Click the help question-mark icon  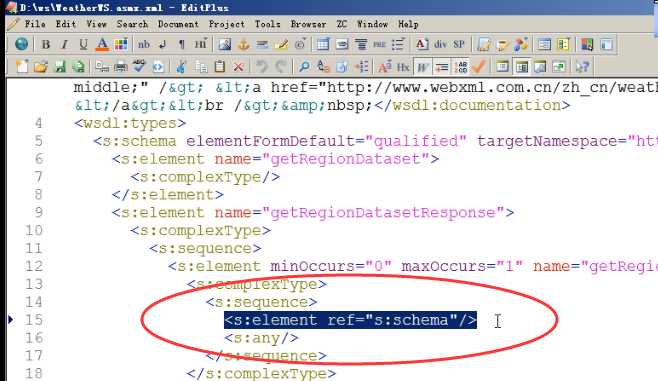[582, 66]
